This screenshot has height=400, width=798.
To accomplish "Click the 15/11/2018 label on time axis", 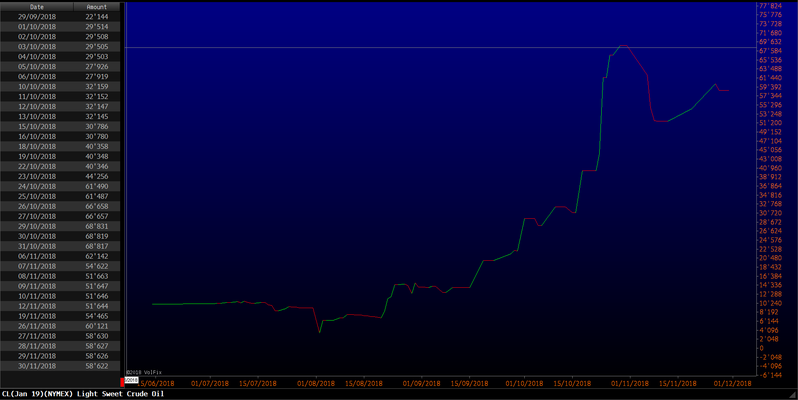I will point(678,383).
